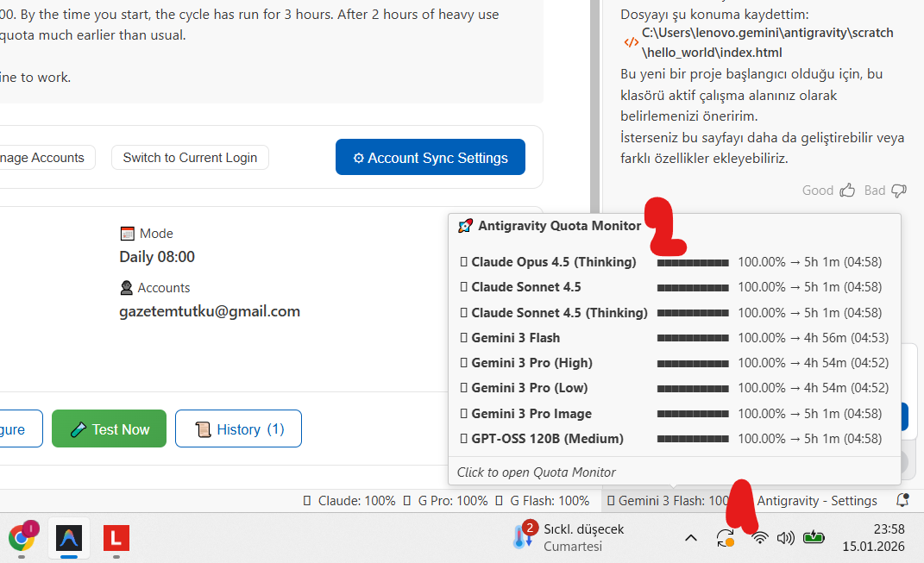Click 4h 56m (04:53) reset time
The width and height of the screenshot is (924, 563).
846,338
